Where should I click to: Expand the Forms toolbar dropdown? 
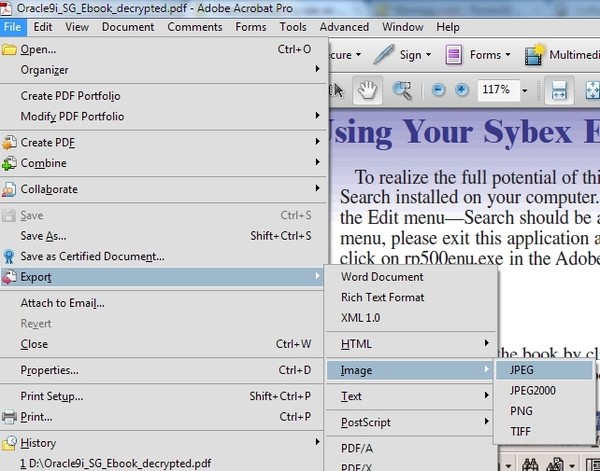508,55
